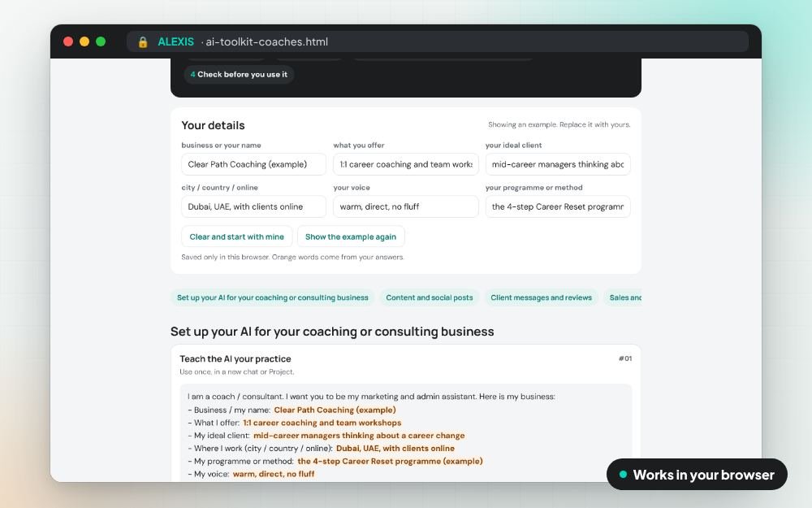Click the ALEXIS brand label
The height and width of the screenshot is (508, 812).
tap(175, 42)
